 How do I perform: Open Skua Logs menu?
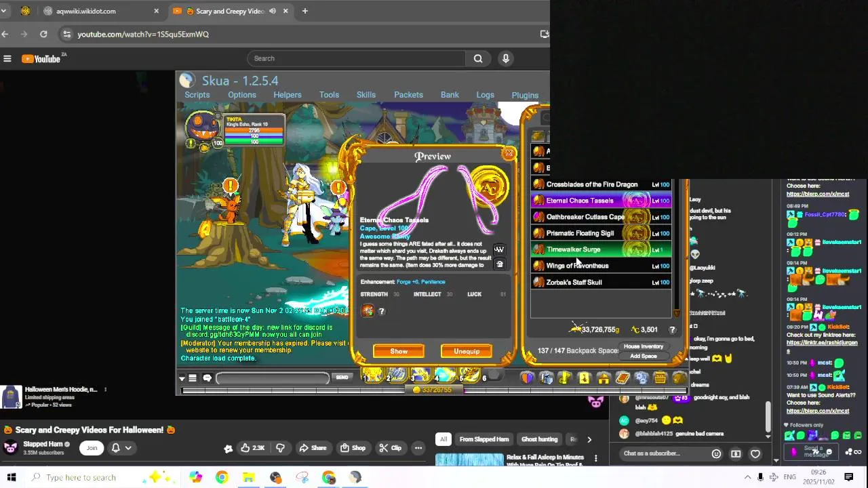[485, 95]
